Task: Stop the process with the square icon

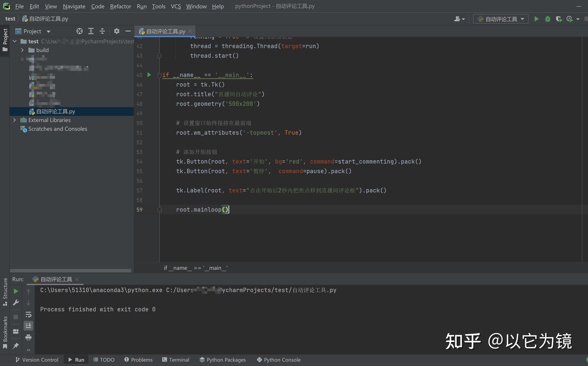Action: (16, 317)
